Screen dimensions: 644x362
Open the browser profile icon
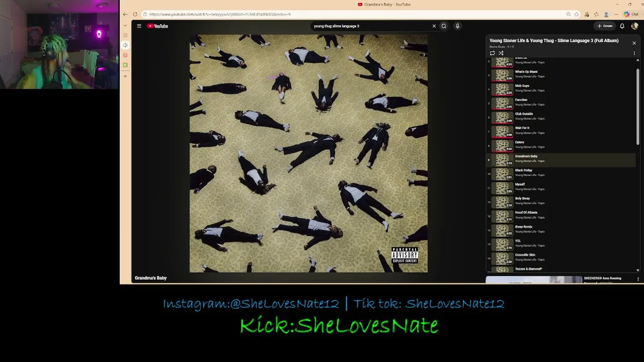click(x=606, y=14)
